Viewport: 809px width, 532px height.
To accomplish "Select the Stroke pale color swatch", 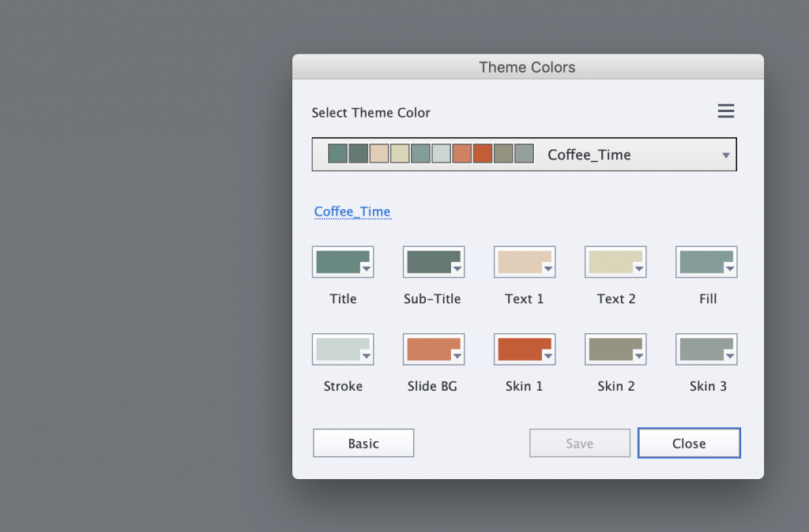I will click(x=338, y=347).
